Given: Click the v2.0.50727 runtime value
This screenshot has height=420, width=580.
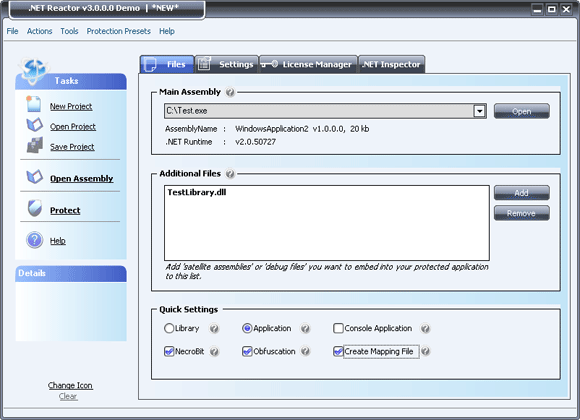Looking at the screenshot, I should pos(256,142).
